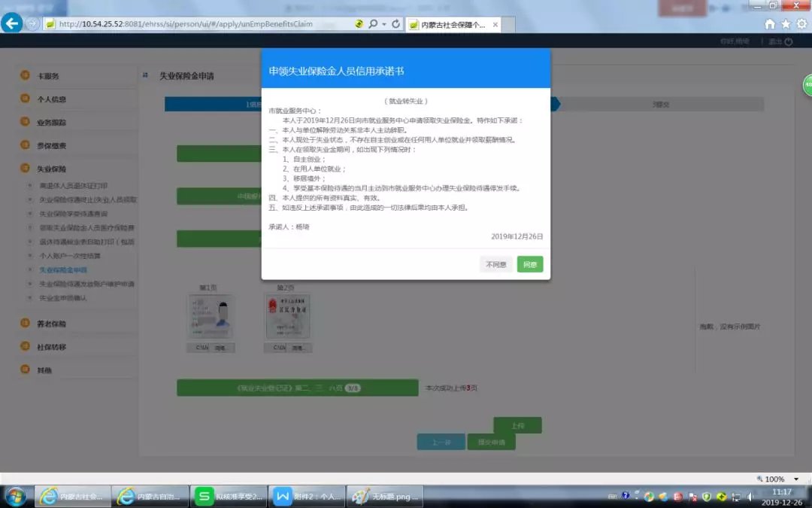Click the green shield security tray icon

pos(707,497)
